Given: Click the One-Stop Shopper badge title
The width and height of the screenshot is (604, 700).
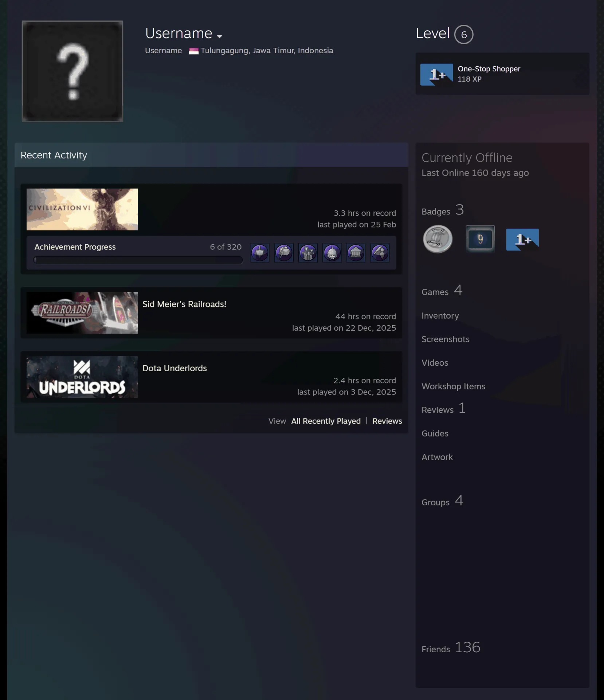Looking at the screenshot, I should (x=489, y=69).
